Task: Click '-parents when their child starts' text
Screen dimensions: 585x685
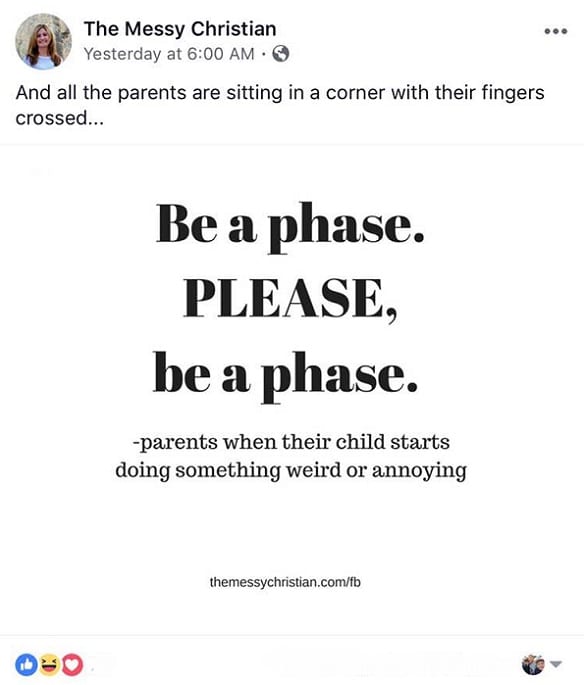Action: (x=291, y=442)
